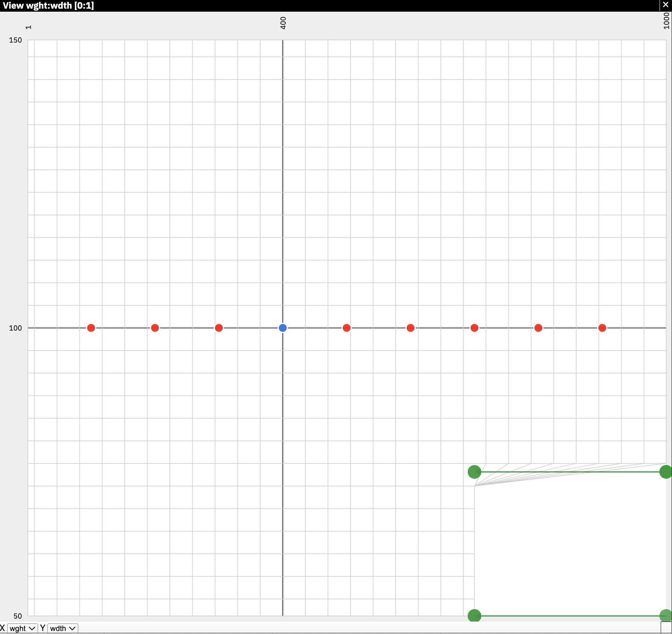The image size is (672, 634).
Task: Click the 1000 label on the top axis
Action: click(666, 21)
